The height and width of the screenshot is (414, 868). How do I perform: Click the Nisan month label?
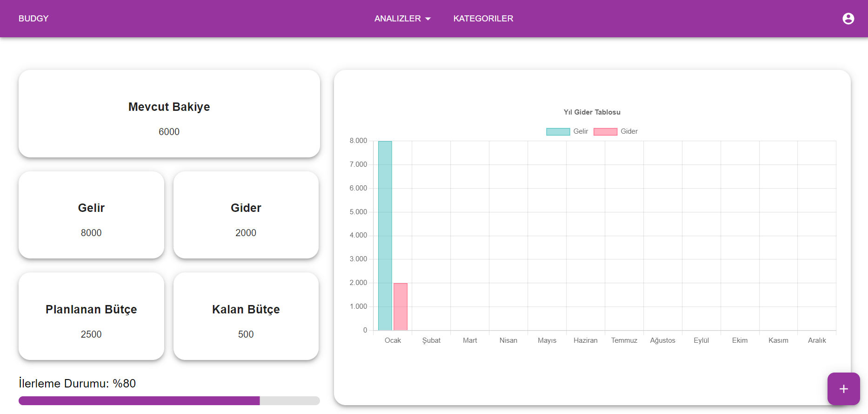pyautogui.click(x=508, y=340)
